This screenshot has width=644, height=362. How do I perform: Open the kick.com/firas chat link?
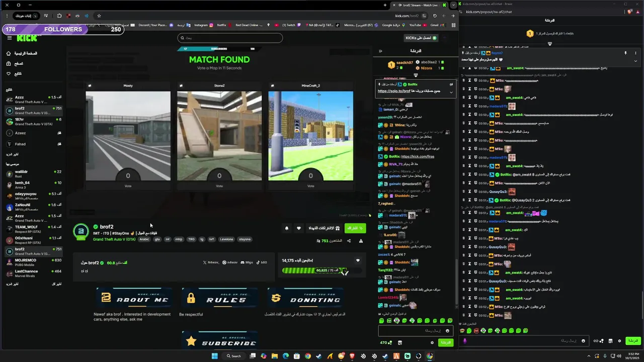tap(418, 156)
